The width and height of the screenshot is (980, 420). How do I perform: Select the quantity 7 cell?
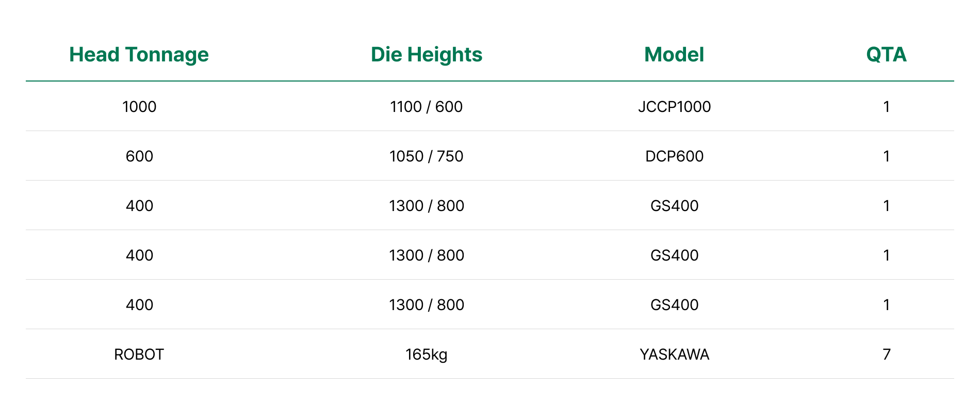coord(886,354)
